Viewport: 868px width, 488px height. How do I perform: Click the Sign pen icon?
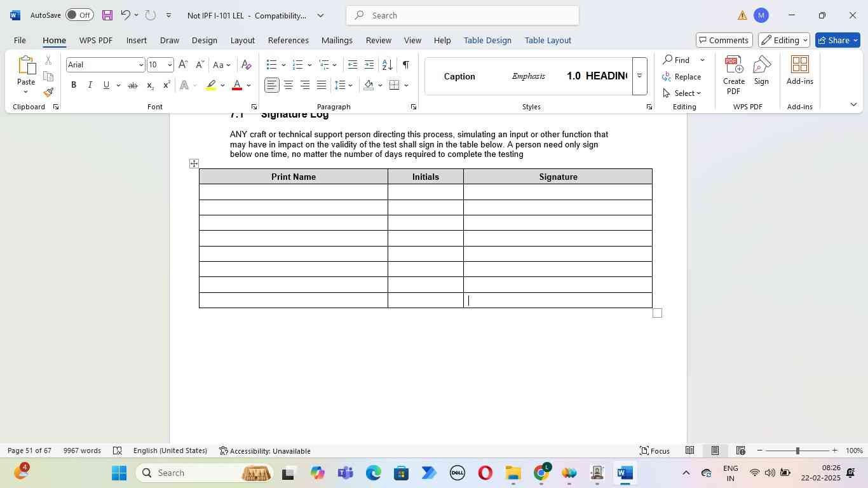pos(761,71)
